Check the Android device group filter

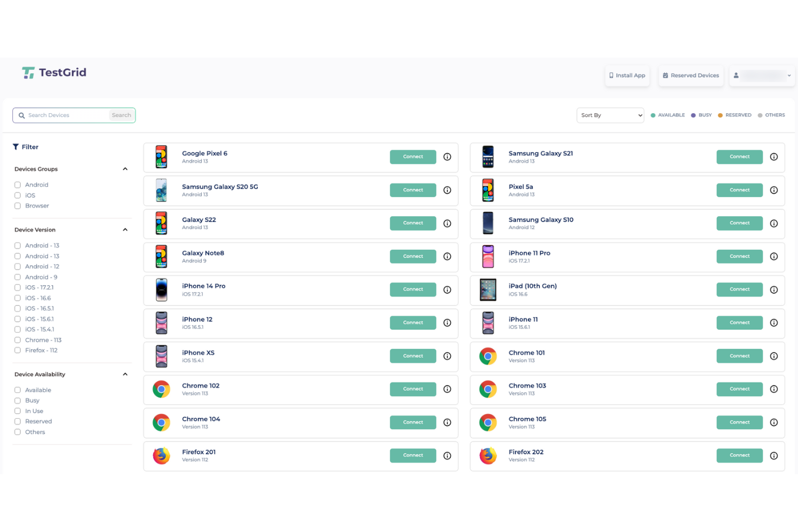tap(17, 185)
